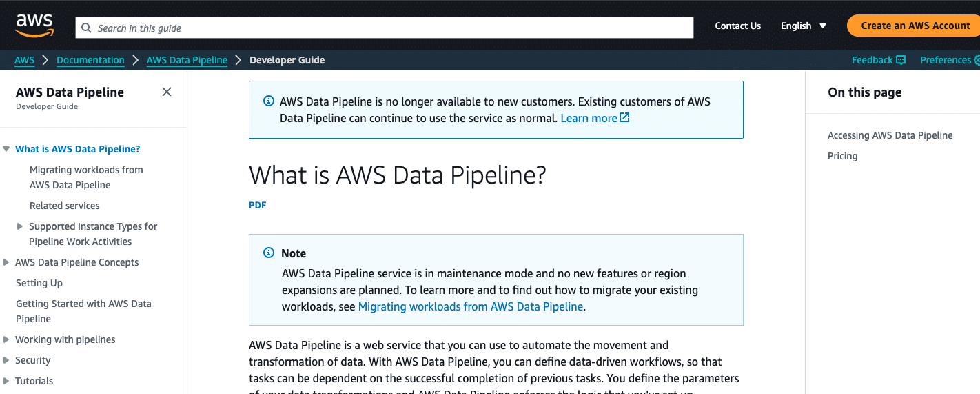Expand the Tutorials section
980x394 pixels.
(x=6, y=381)
